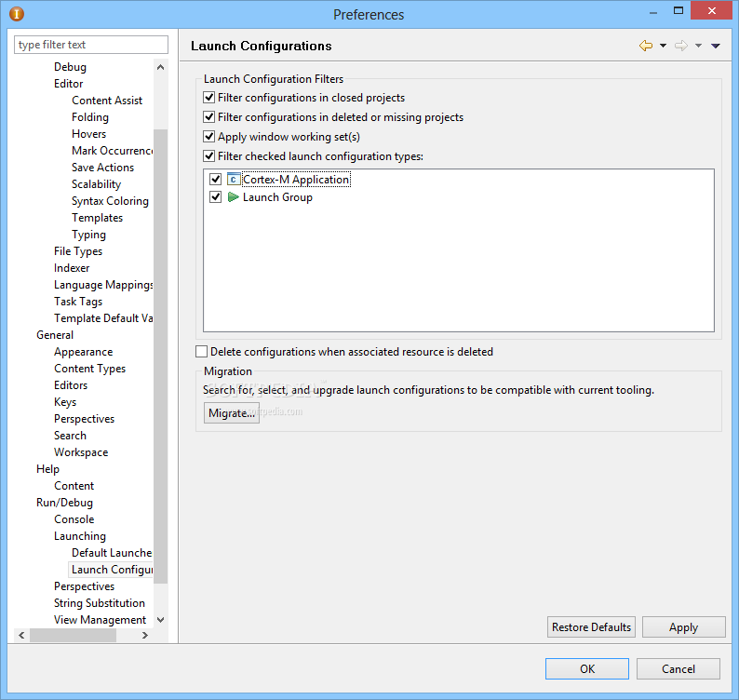Click tree scrollbar down arrow
The height and width of the screenshot is (700, 739).
click(x=161, y=619)
